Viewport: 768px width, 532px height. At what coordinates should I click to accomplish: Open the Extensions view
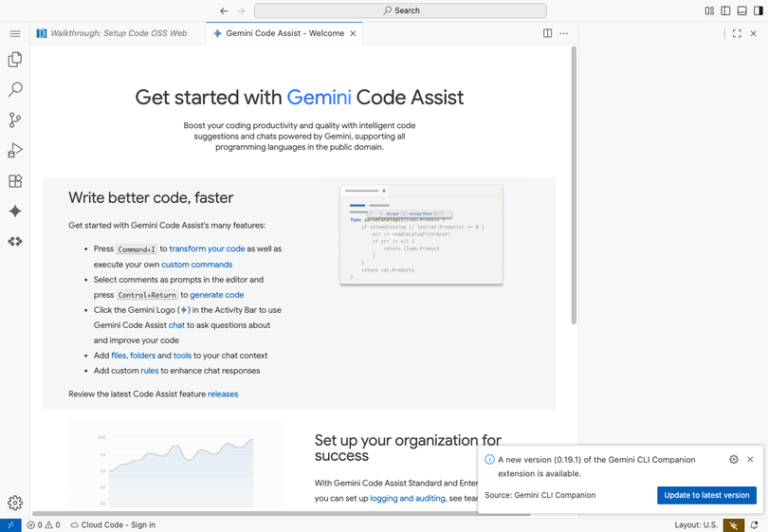[15, 181]
